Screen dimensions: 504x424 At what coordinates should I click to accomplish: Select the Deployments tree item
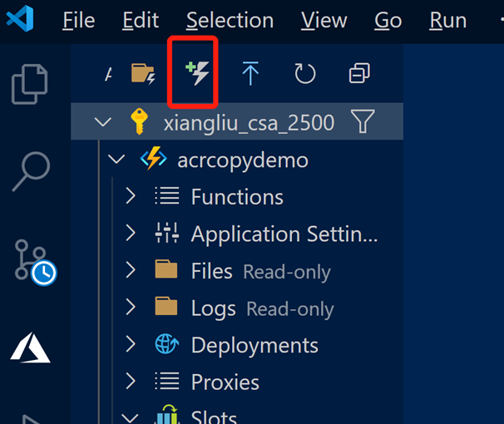[237, 343]
